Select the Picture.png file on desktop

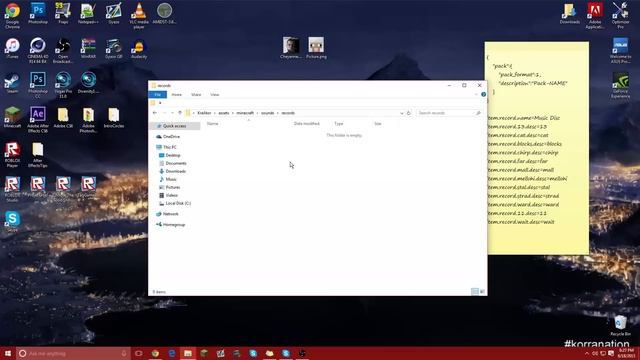[316, 48]
